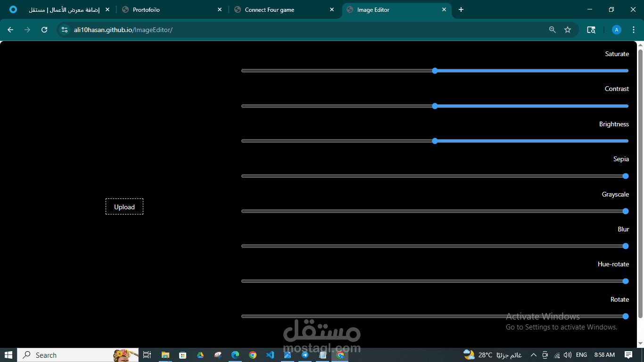The width and height of the screenshot is (644, 362).
Task: Go back to previous page
Action: (10, 30)
